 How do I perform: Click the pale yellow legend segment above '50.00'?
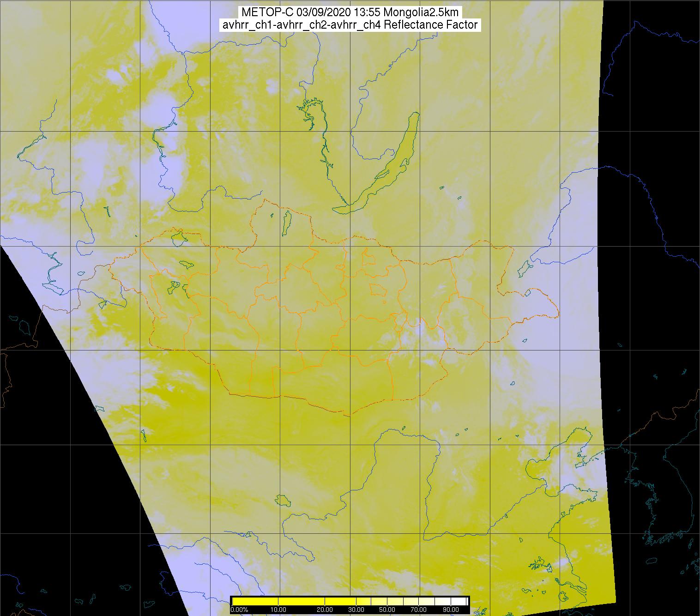[x=395, y=601]
